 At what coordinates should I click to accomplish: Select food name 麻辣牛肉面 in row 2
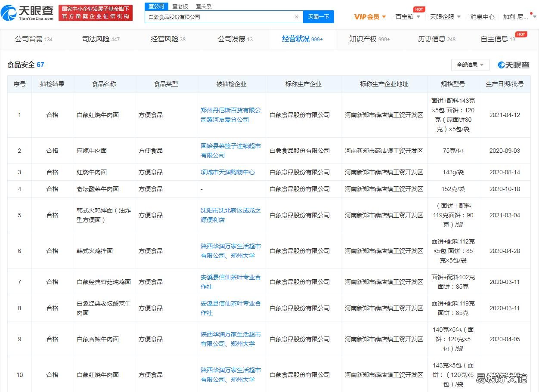[92, 151]
